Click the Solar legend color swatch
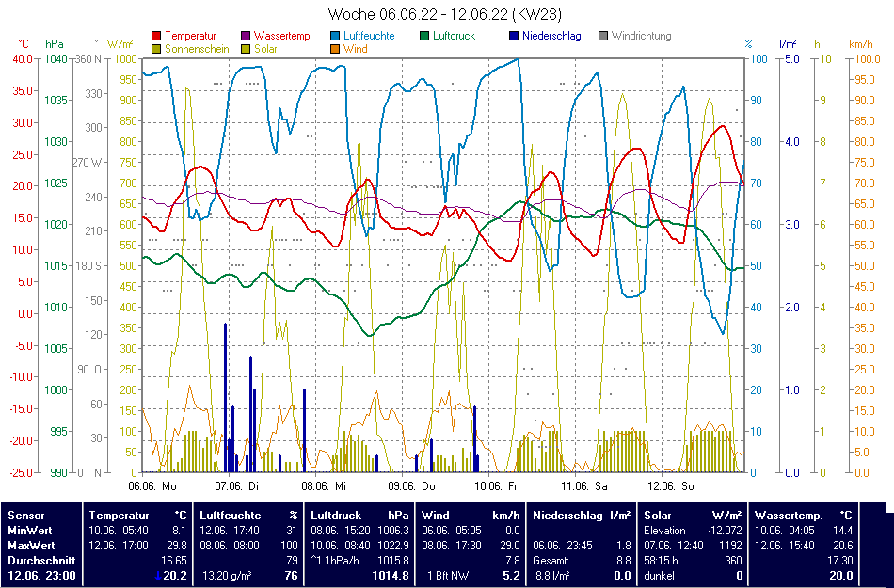Image resolution: width=894 pixels, height=588 pixels. tap(246, 49)
